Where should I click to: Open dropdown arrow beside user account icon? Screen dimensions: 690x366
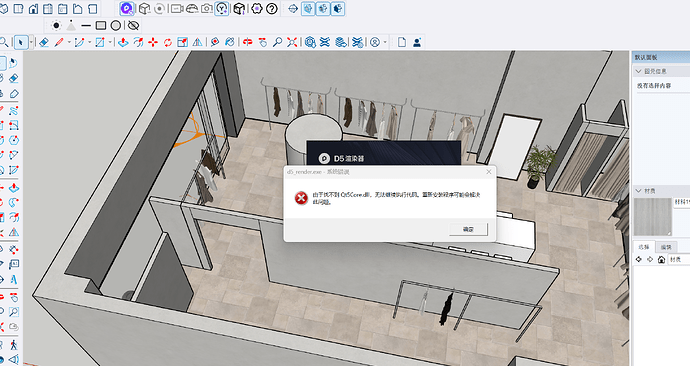click(x=385, y=43)
